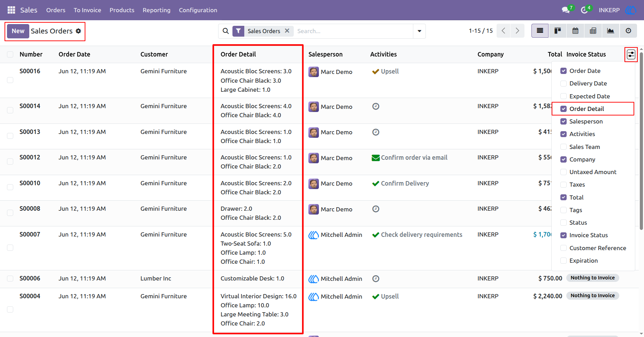Open the apps grid menu icon

click(x=11, y=10)
